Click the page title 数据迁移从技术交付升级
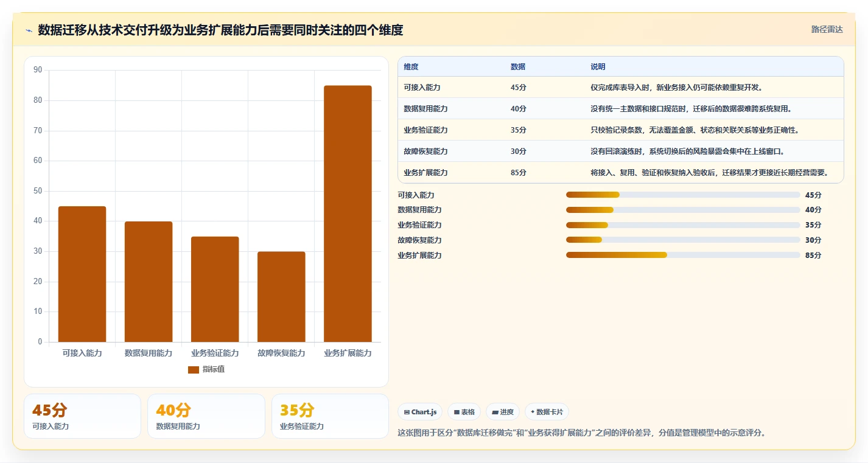The height and width of the screenshot is (463, 868). (220, 30)
